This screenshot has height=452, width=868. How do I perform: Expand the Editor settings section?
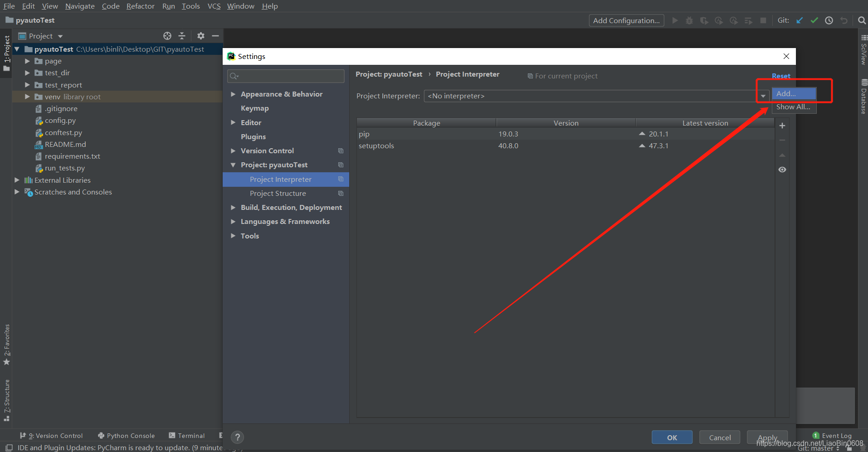(233, 122)
